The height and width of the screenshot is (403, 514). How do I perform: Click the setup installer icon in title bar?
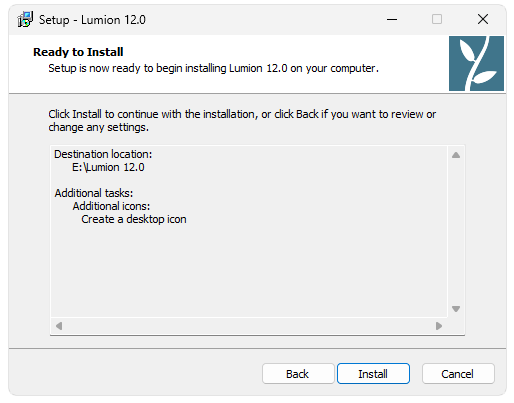[25, 19]
